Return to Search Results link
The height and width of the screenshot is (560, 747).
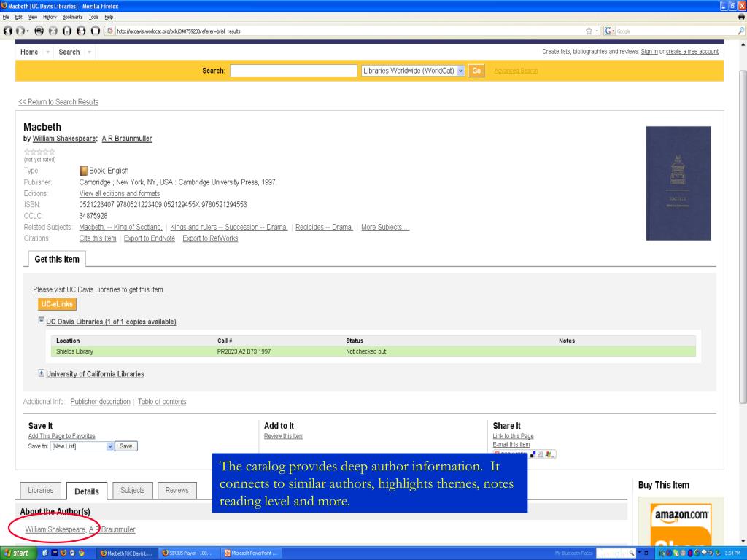(58, 102)
